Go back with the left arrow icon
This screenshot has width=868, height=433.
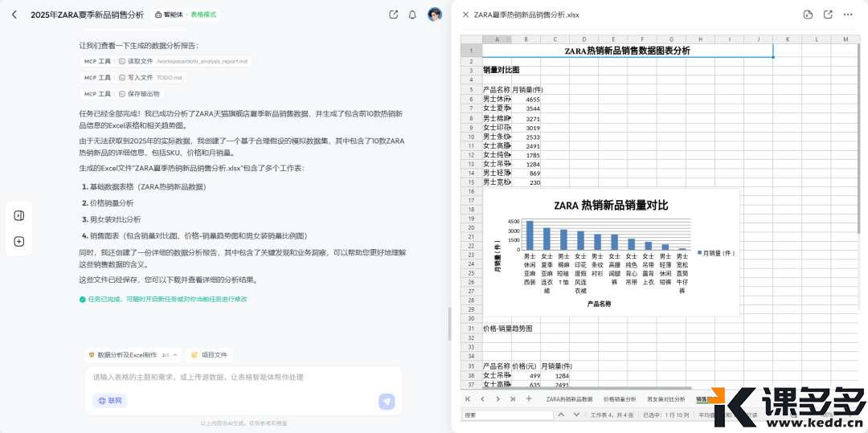click(14, 15)
